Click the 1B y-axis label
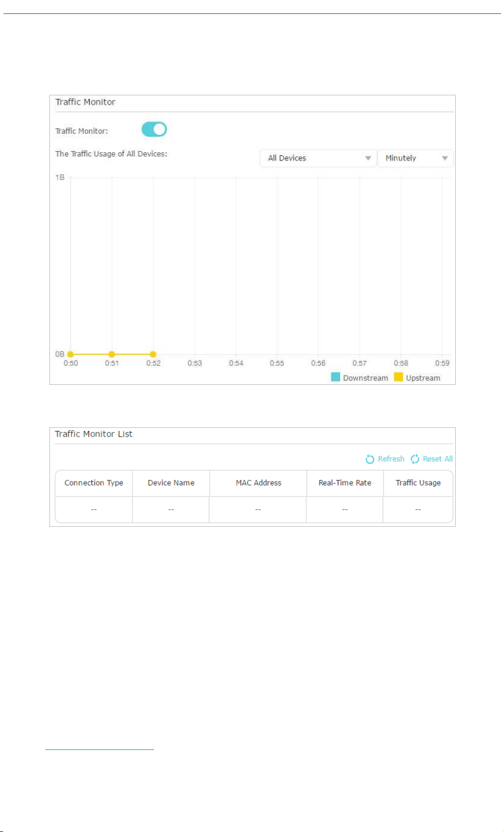The image size is (504, 832). [60, 177]
